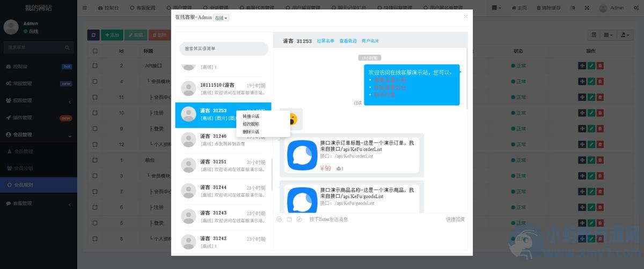Click the green 添加 button
This screenshot has width=644, height=269.
tap(112, 35)
